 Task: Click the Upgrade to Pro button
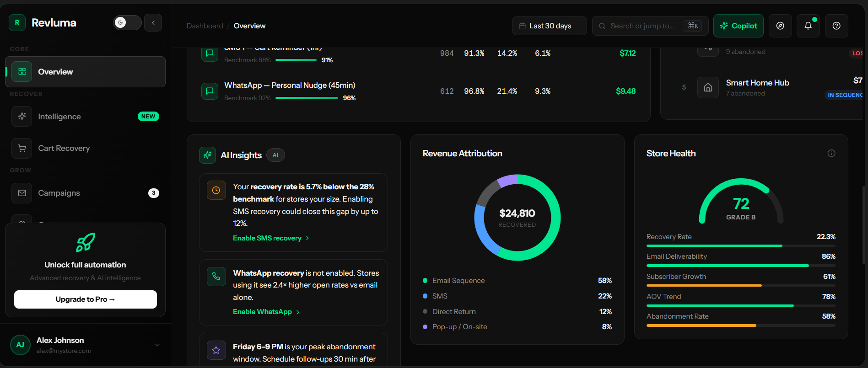tap(86, 299)
